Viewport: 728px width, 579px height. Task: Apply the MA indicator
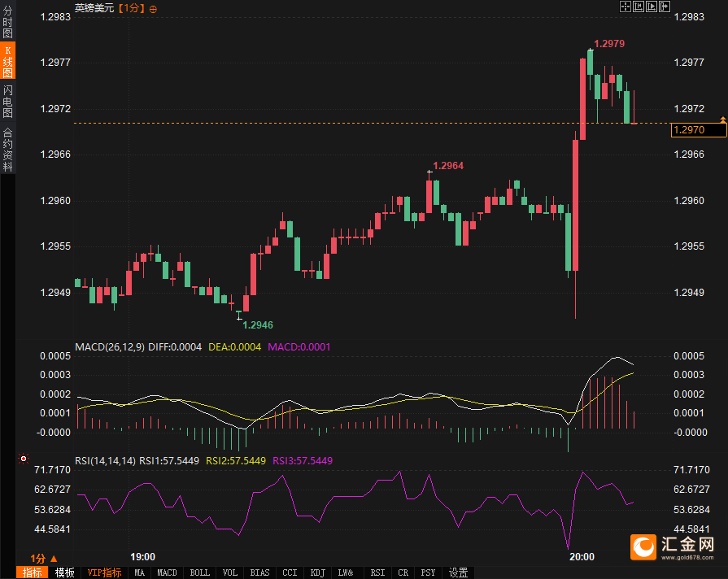(x=139, y=572)
